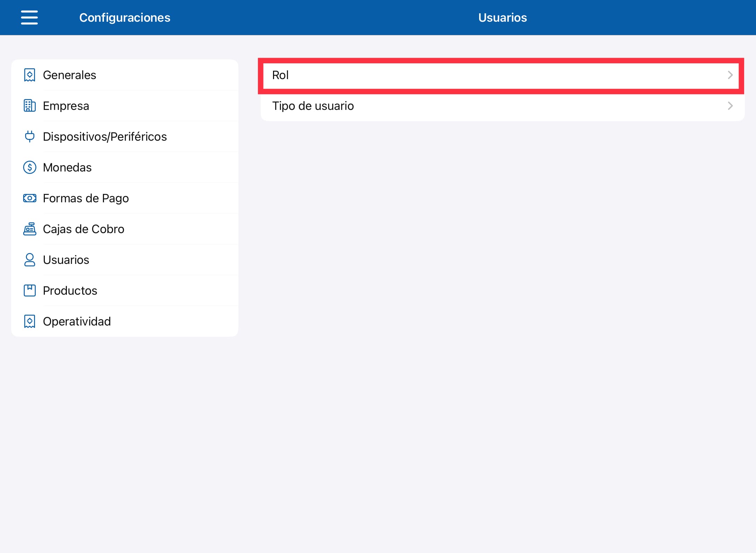Click the Formas de Pago banknote icon

point(30,198)
